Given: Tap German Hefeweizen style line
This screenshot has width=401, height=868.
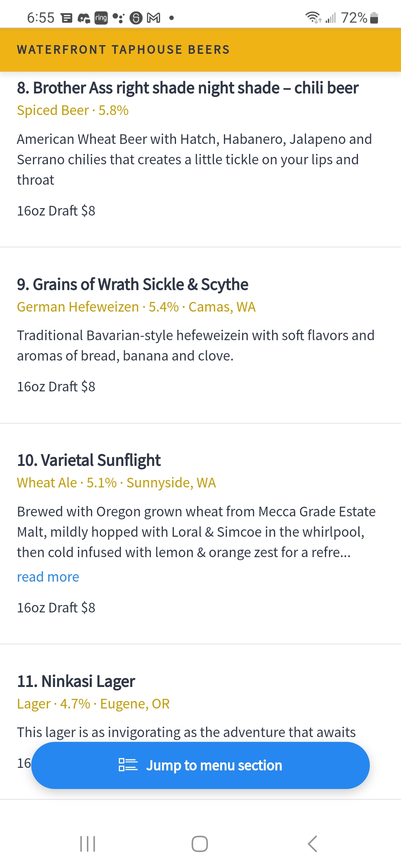Looking at the screenshot, I should coord(136,307).
